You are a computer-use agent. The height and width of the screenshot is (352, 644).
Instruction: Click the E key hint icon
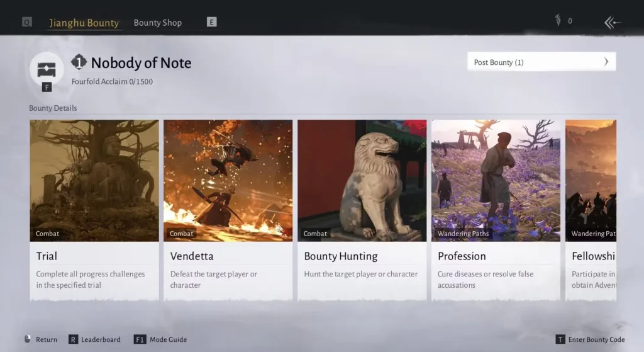(x=211, y=22)
